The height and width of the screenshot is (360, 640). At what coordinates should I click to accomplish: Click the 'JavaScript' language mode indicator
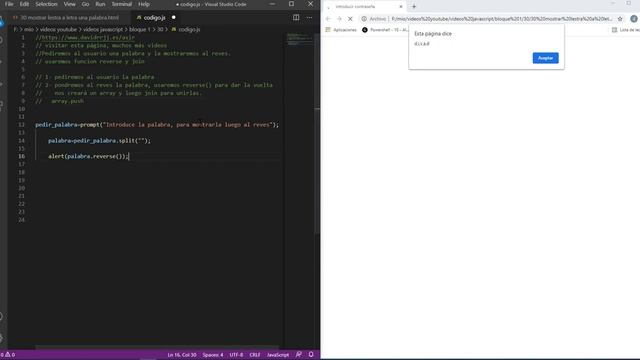click(x=278, y=355)
